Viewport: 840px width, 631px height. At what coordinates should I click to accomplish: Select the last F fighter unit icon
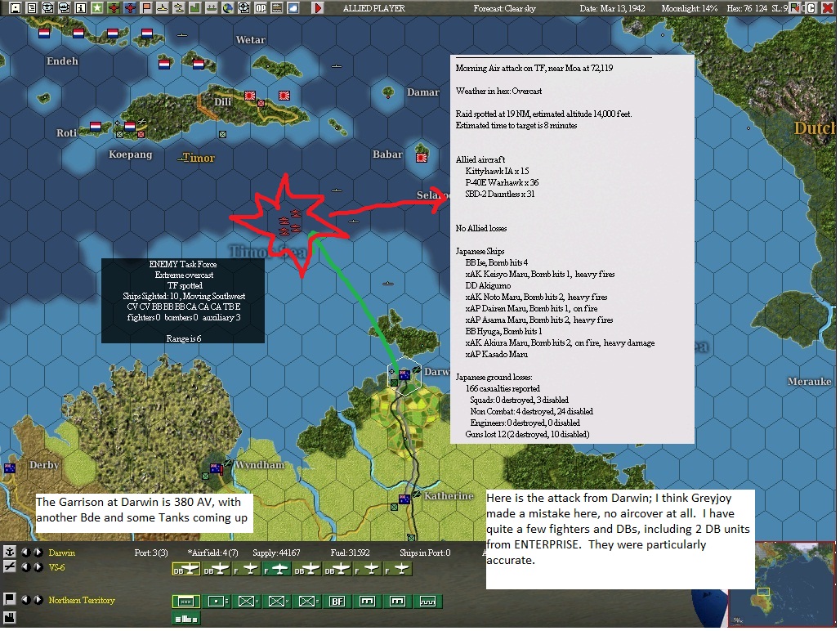tap(397, 570)
